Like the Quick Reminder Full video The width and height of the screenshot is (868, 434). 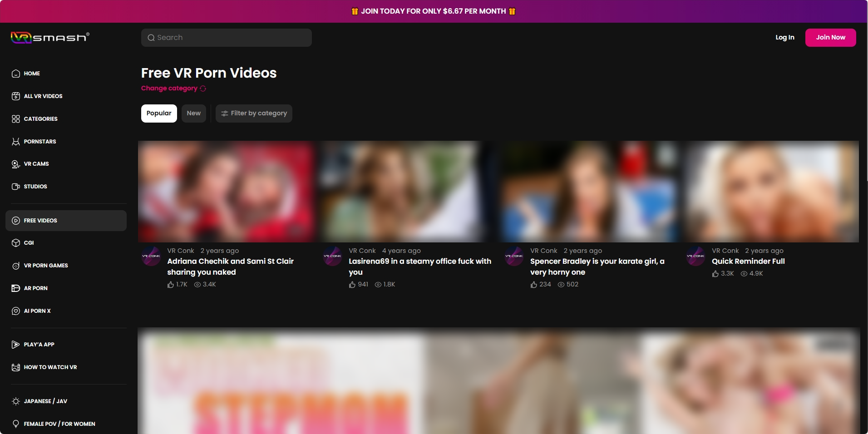coord(715,274)
